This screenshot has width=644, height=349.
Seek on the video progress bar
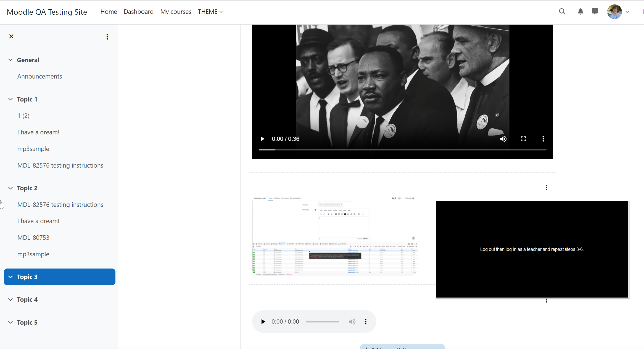coord(402,150)
